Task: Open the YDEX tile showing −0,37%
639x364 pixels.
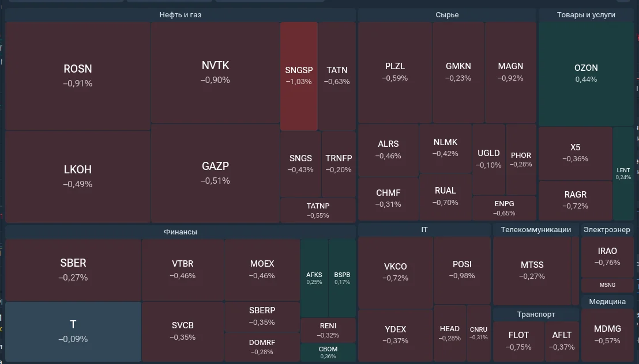Action: [395, 335]
